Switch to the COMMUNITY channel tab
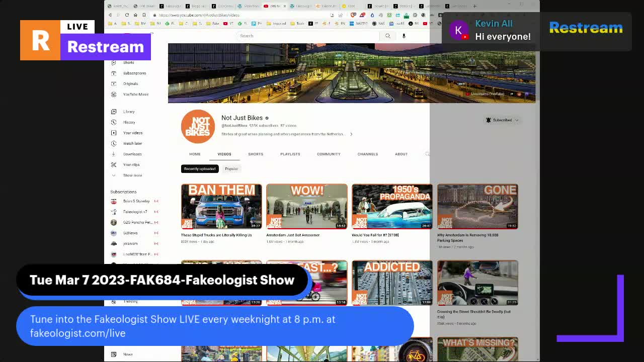 tap(329, 154)
